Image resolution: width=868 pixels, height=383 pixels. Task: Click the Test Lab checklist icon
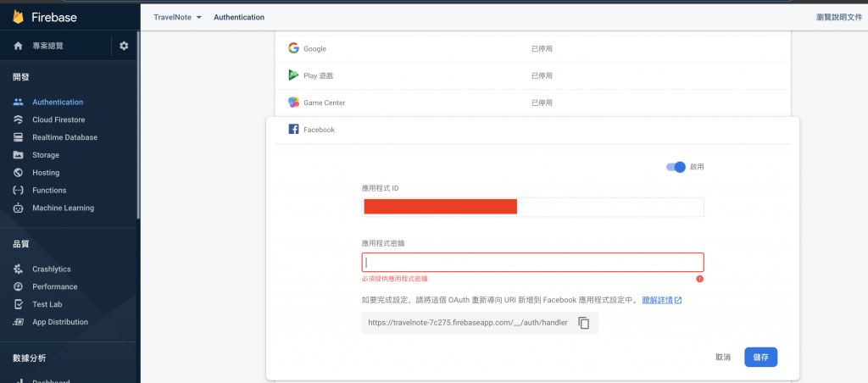[x=19, y=304]
